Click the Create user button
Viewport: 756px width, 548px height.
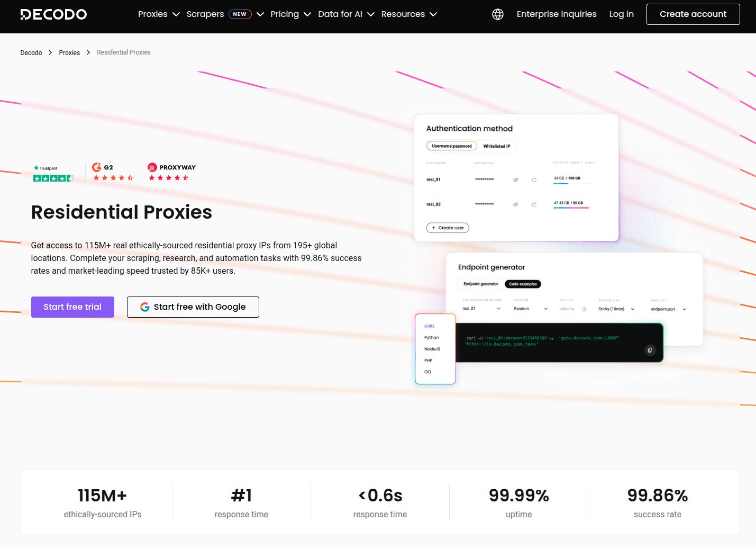(x=448, y=228)
